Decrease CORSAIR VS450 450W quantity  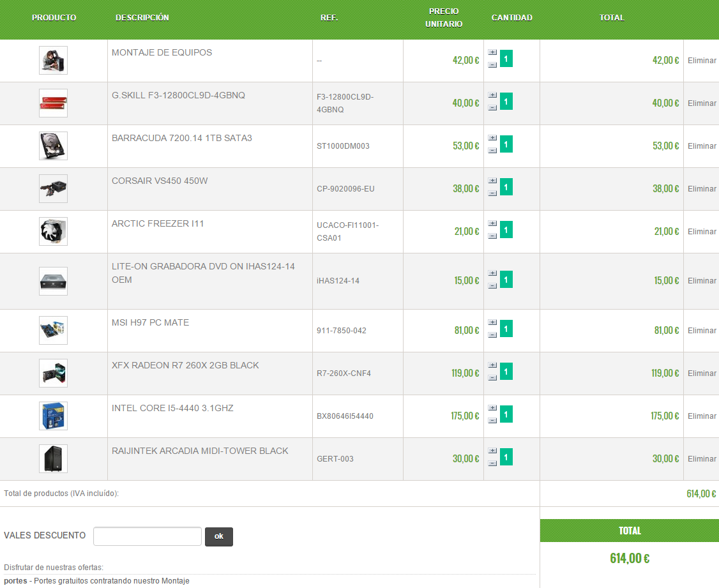pyautogui.click(x=492, y=193)
